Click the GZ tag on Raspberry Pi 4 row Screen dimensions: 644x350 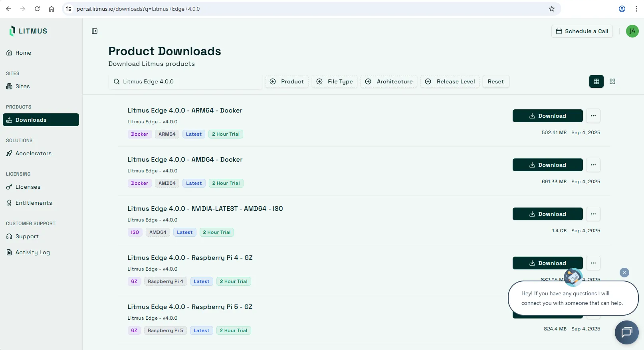pos(134,281)
